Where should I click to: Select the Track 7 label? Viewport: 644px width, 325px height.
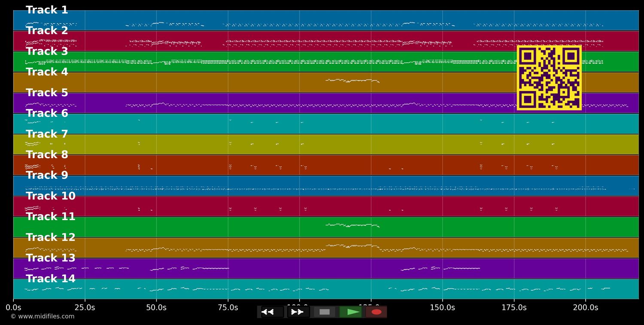(x=47, y=134)
